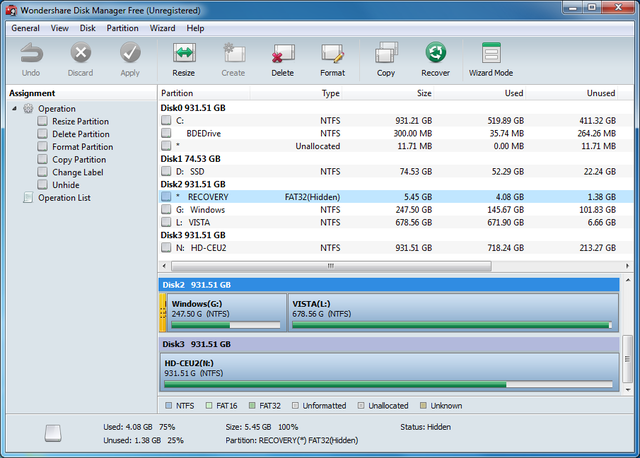Click the yellow hidden partition strip on Disk2
The width and height of the screenshot is (640, 458).
[x=162, y=313]
